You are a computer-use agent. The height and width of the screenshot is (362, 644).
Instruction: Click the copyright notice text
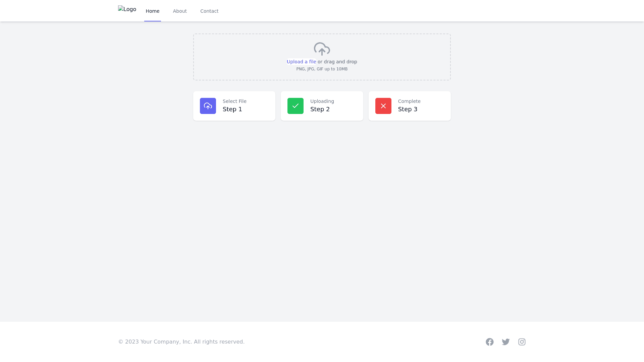click(x=181, y=342)
